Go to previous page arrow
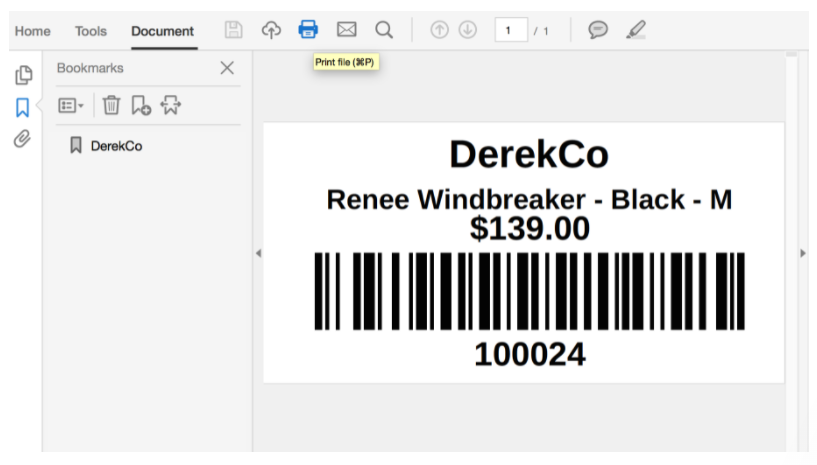 pyautogui.click(x=439, y=30)
